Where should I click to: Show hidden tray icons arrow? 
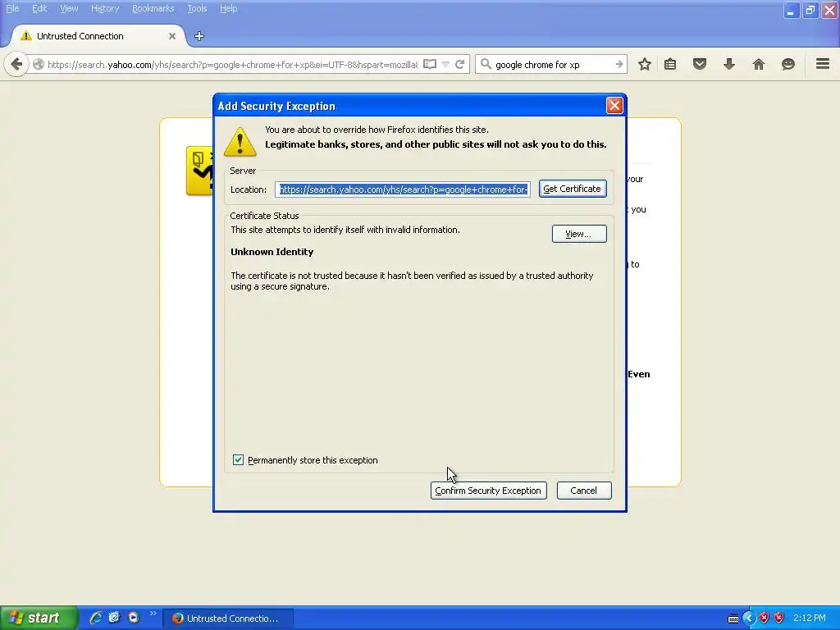pos(748,619)
